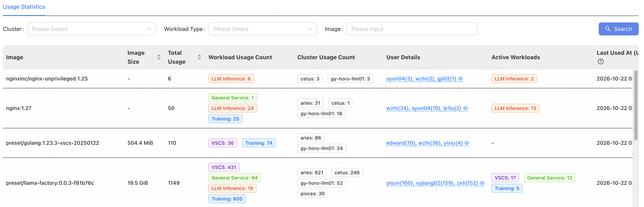Click the Training: 74 tag
644x207 pixels.
pos(259,143)
